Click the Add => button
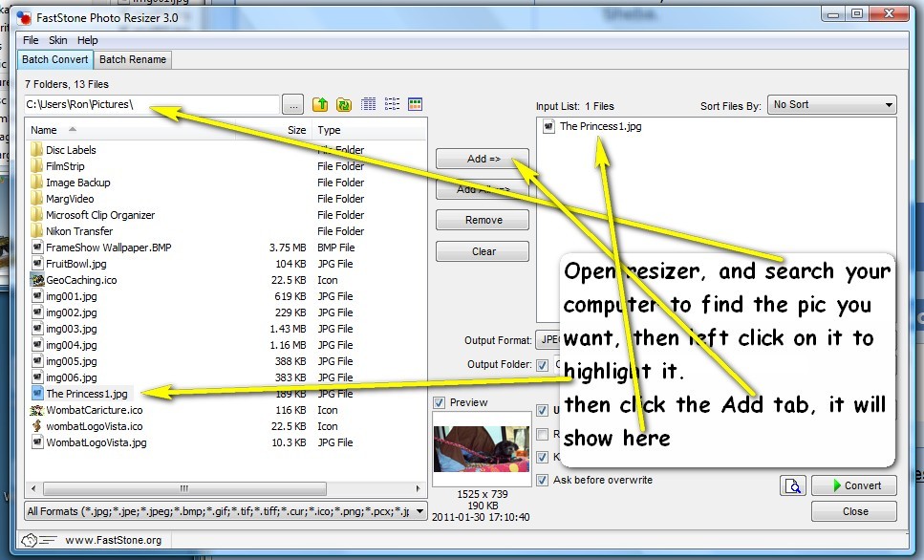Screen dimensions: 924x560 pos(483,159)
